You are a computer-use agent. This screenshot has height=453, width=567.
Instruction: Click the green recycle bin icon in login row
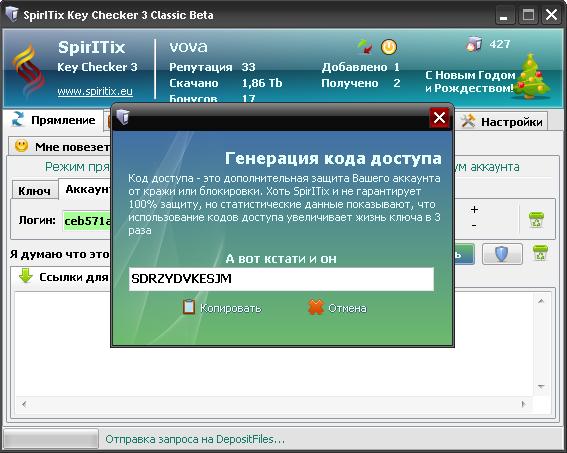pos(536,220)
